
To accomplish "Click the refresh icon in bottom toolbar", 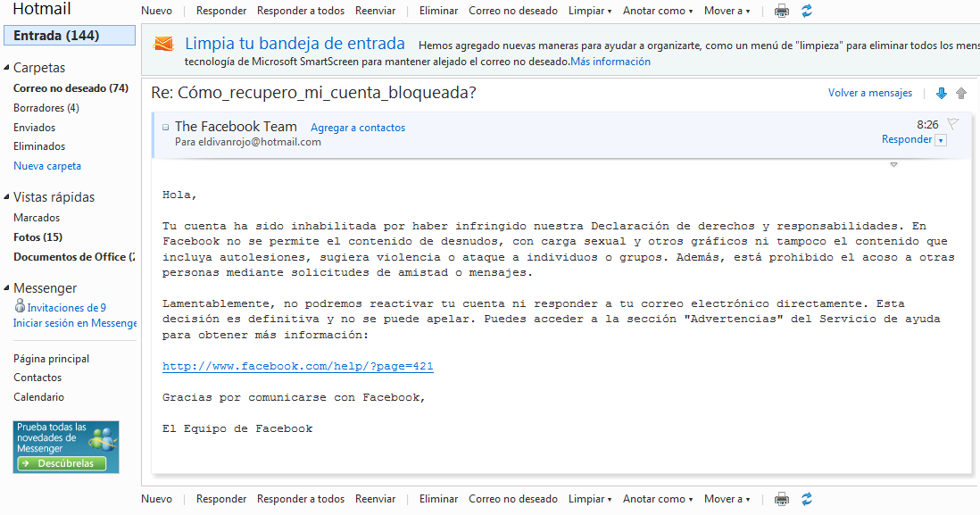I will (807, 499).
